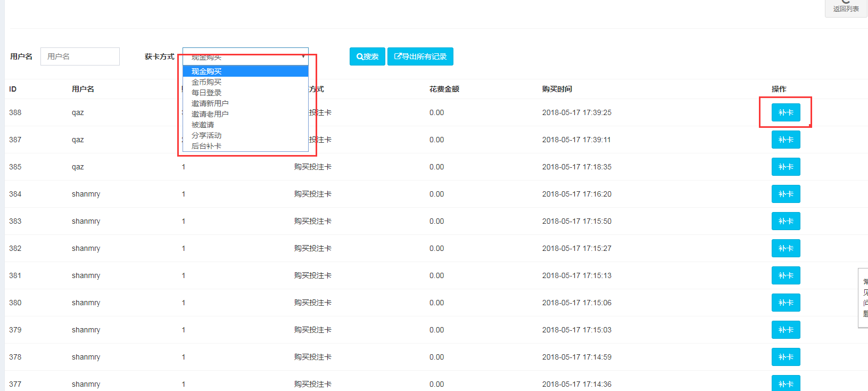Viewport: 868px width, 391px height.
Task: Click 补卡 button for ID 387
Action: click(x=786, y=140)
